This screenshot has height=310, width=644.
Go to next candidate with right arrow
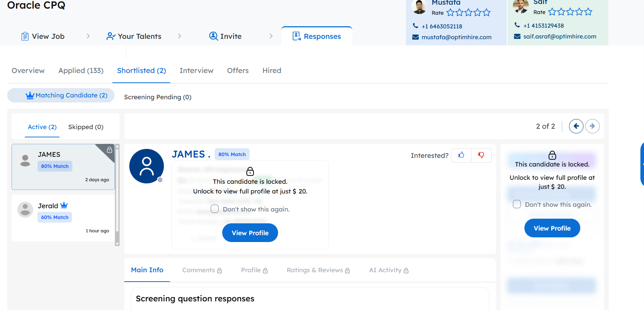pos(592,126)
